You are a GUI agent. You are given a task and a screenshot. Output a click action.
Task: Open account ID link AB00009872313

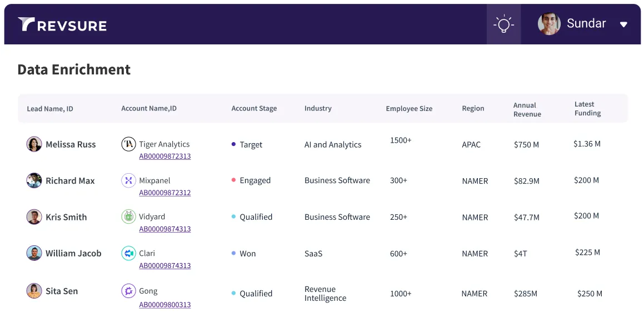(x=164, y=156)
